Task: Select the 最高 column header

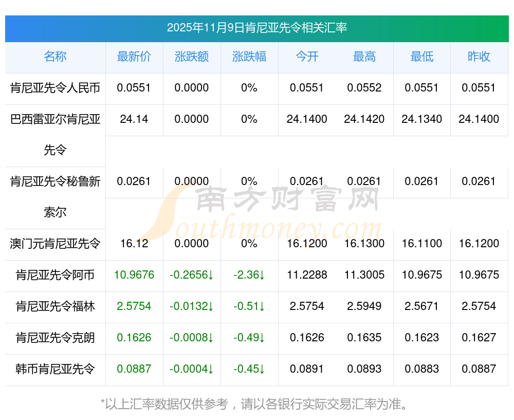Action: 364,57
